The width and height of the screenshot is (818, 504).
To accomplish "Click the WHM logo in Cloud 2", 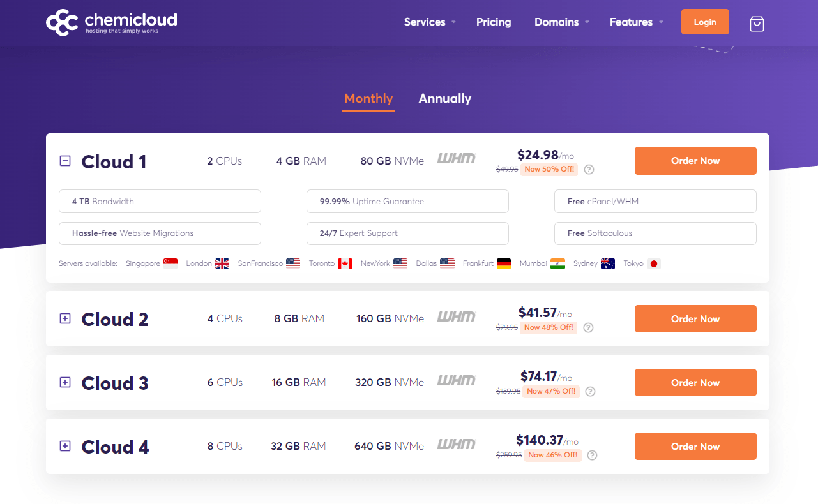I will click(457, 316).
